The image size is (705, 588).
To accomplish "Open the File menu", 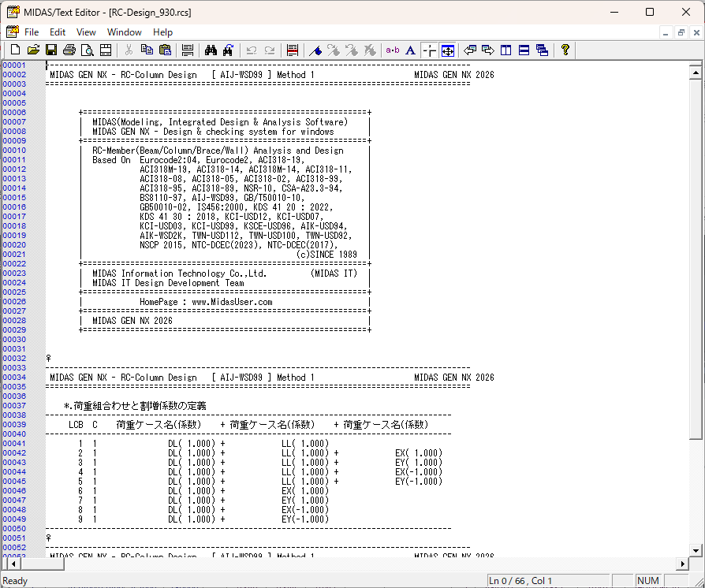I will click(x=32, y=32).
